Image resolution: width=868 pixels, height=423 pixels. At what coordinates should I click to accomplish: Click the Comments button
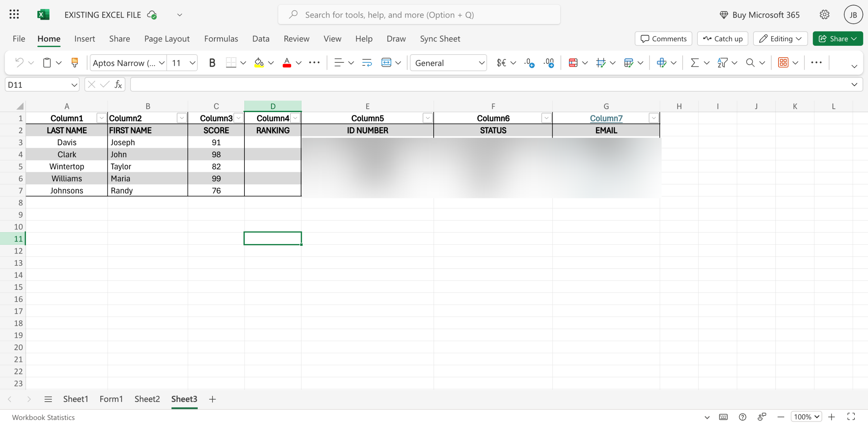click(663, 39)
